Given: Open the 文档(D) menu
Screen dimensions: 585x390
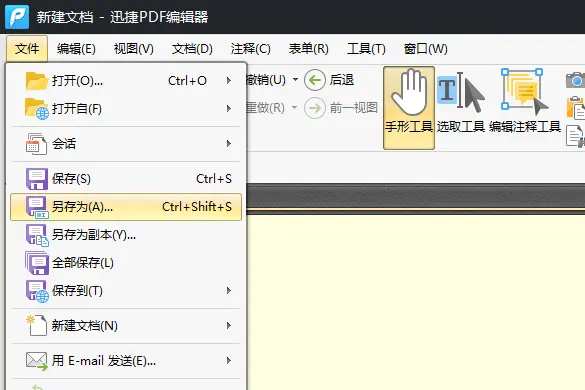Looking at the screenshot, I should (192, 49).
